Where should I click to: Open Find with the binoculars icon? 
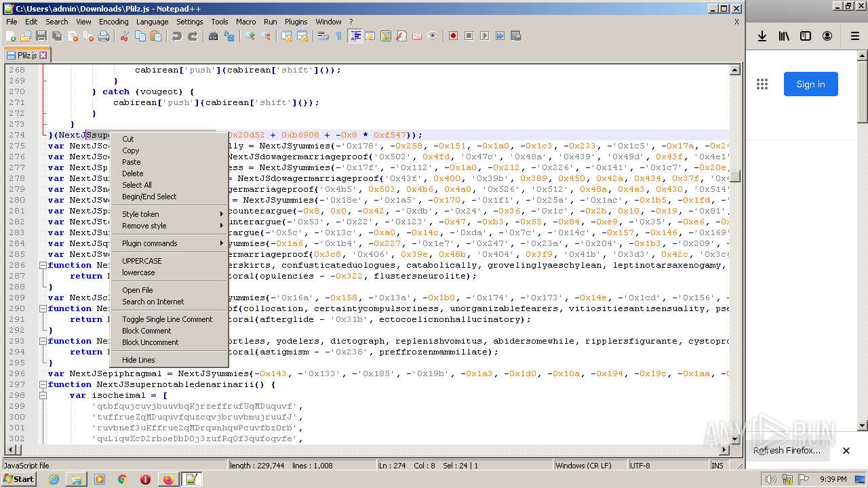click(214, 36)
